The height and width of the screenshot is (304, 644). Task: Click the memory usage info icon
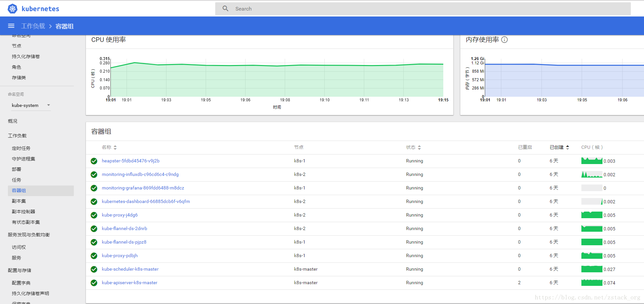[x=505, y=40]
